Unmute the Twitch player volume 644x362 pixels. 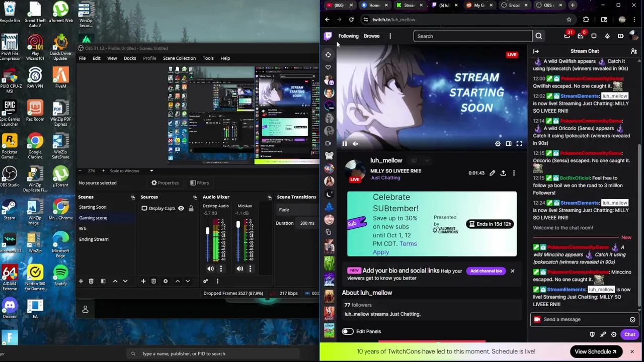click(355, 144)
